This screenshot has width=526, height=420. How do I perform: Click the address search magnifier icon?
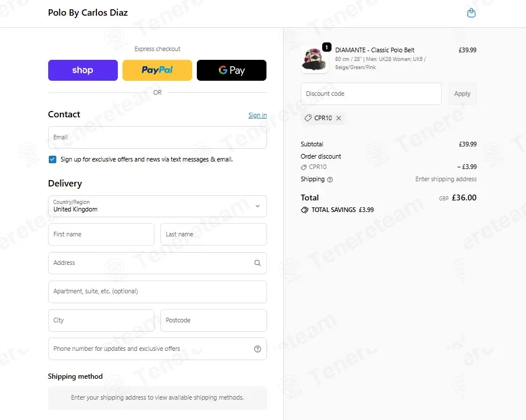pos(257,263)
